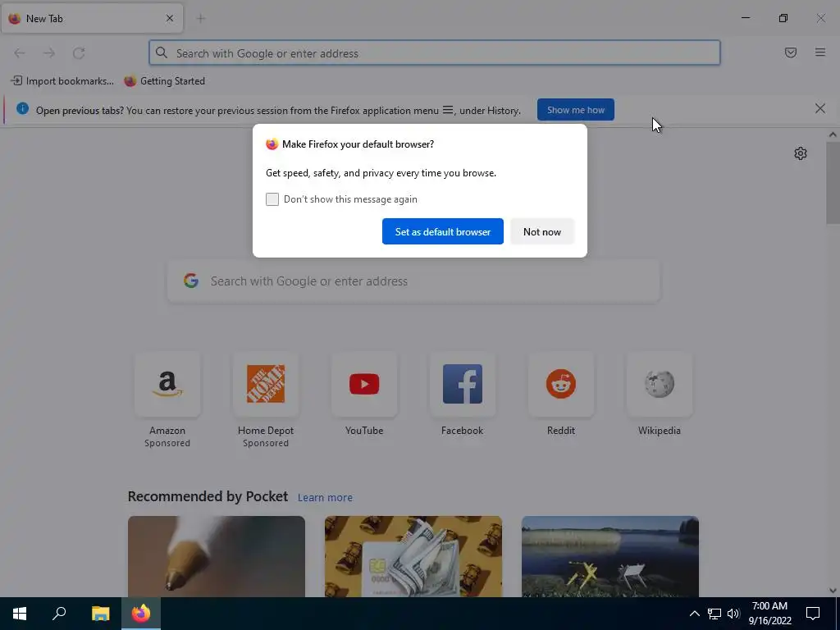This screenshot has width=840, height=630.
Task: Open Windows Start menu
Action: [20, 614]
